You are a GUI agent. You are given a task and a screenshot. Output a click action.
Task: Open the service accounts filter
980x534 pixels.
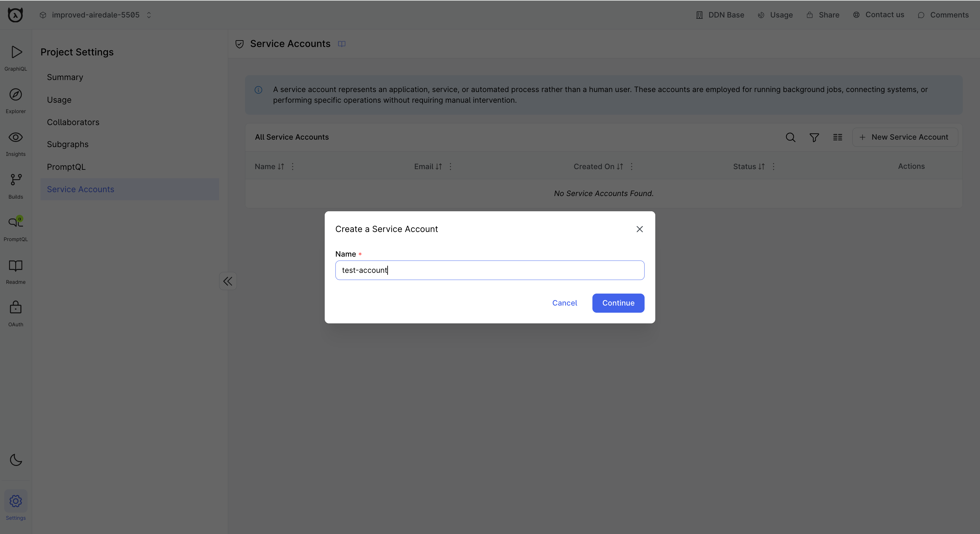click(814, 137)
